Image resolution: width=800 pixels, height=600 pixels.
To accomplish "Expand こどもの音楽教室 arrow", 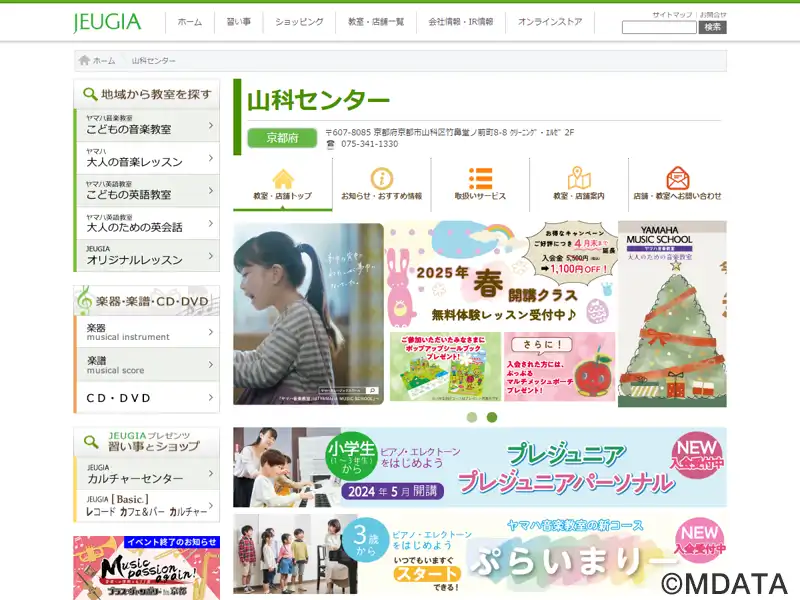I will pyautogui.click(x=211, y=126).
